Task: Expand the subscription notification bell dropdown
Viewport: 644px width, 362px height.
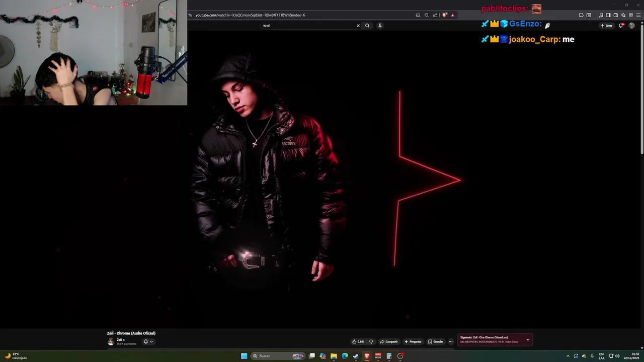Action: click(148, 341)
